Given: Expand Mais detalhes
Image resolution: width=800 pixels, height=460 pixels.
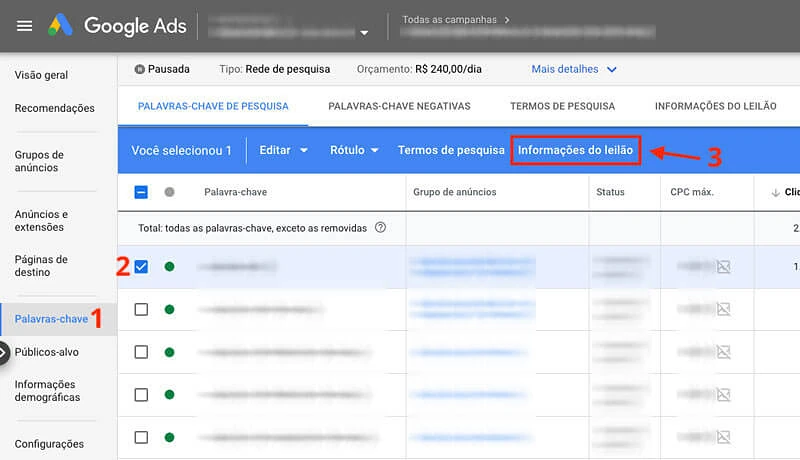Looking at the screenshot, I should [x=574, y=69].
